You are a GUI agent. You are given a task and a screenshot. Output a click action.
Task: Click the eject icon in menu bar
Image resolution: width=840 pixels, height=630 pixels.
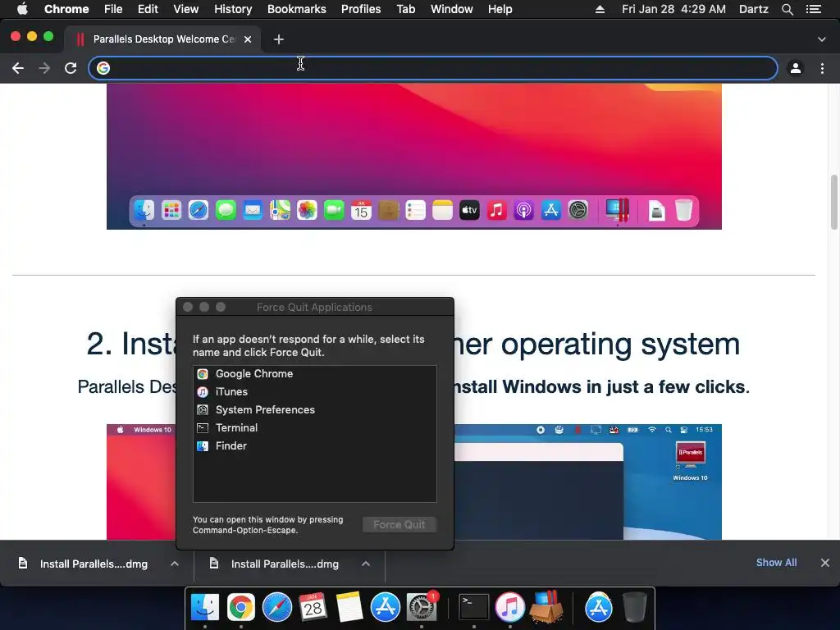point(600,9)
